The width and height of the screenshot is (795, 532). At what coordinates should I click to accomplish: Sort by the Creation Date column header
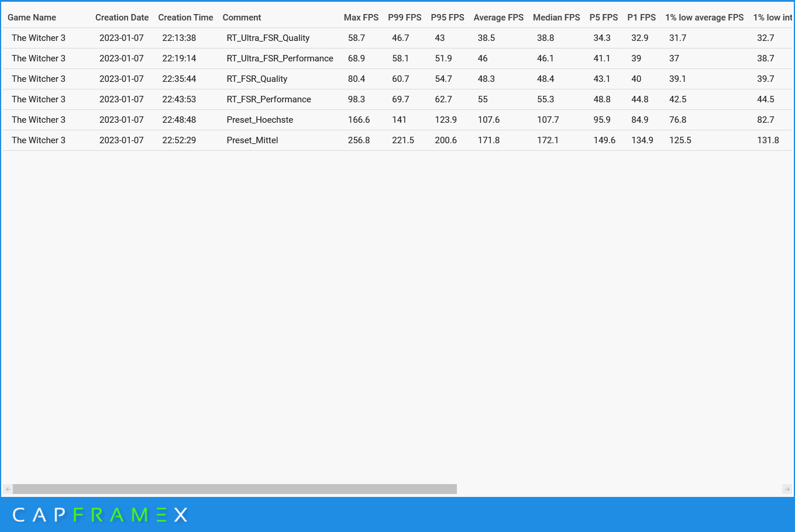[x=122, y=18]
